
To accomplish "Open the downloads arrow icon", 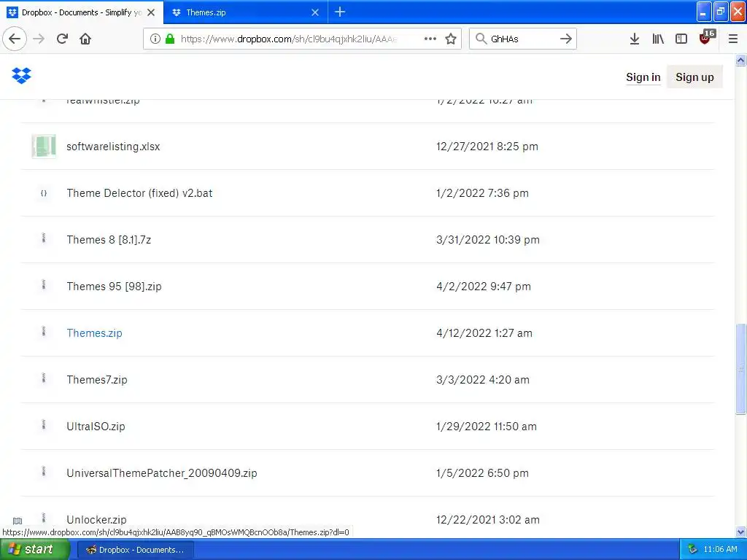I will tap(634, 39).
